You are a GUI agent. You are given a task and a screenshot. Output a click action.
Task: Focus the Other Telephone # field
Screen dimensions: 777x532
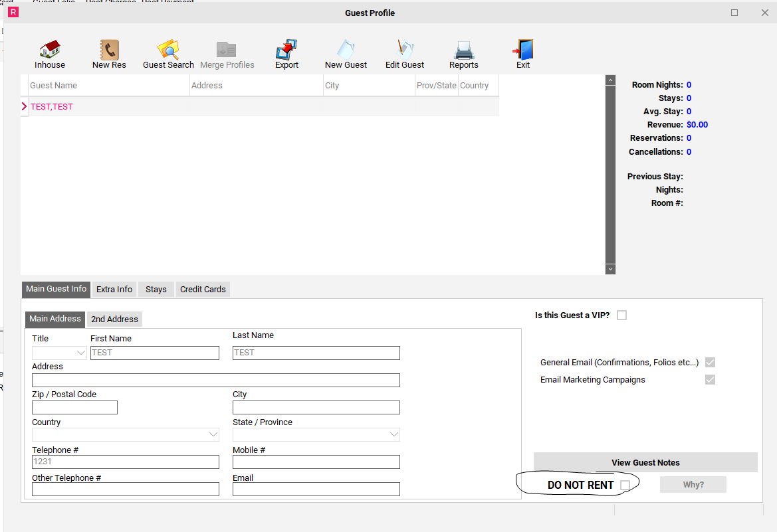click(126, 489)
